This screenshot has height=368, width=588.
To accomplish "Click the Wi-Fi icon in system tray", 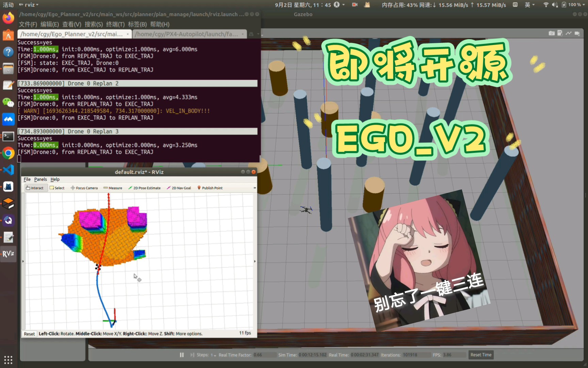I will pos(546,5).
